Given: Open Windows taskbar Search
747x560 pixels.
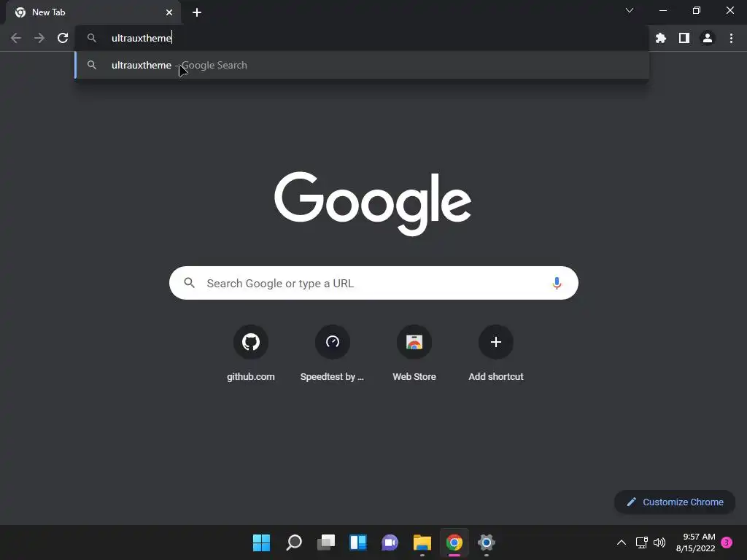Looking at the screenshot, I should tap(294, 542).
